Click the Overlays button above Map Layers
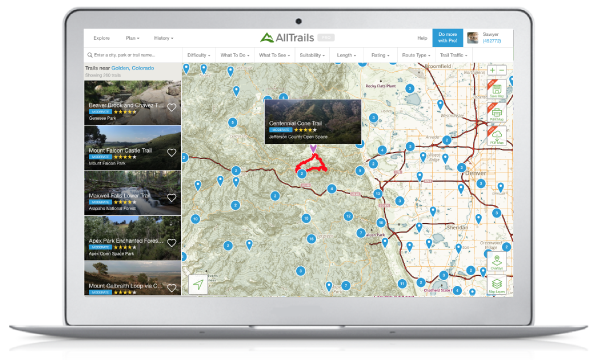Image resolution: width=600 pixels, height=360 pixels. click(x=497, y=262)
